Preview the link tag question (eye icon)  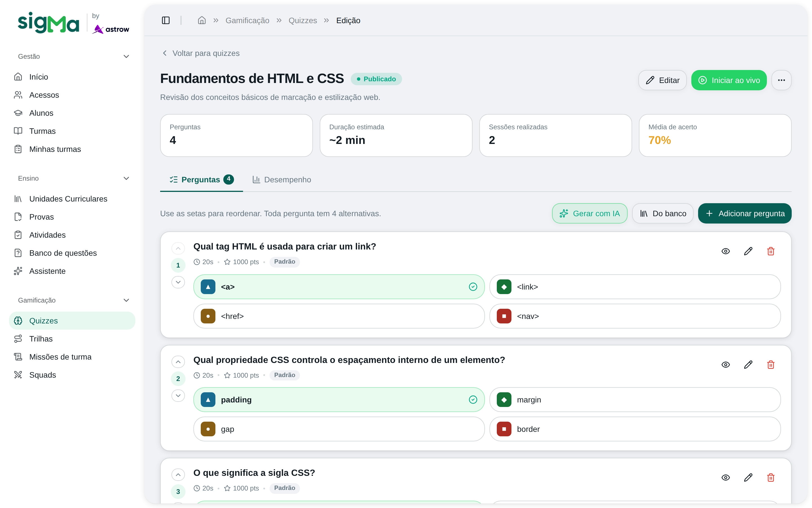(x=725, y=251)
